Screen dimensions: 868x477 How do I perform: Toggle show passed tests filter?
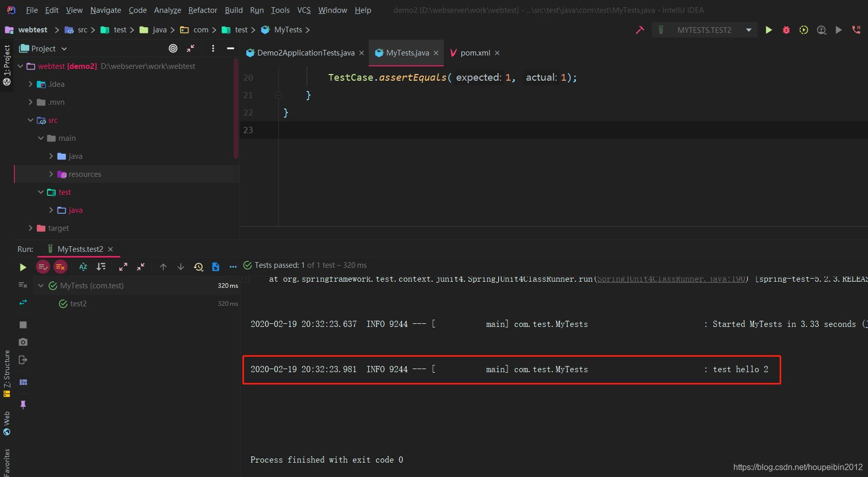click(x=43, y=267)
